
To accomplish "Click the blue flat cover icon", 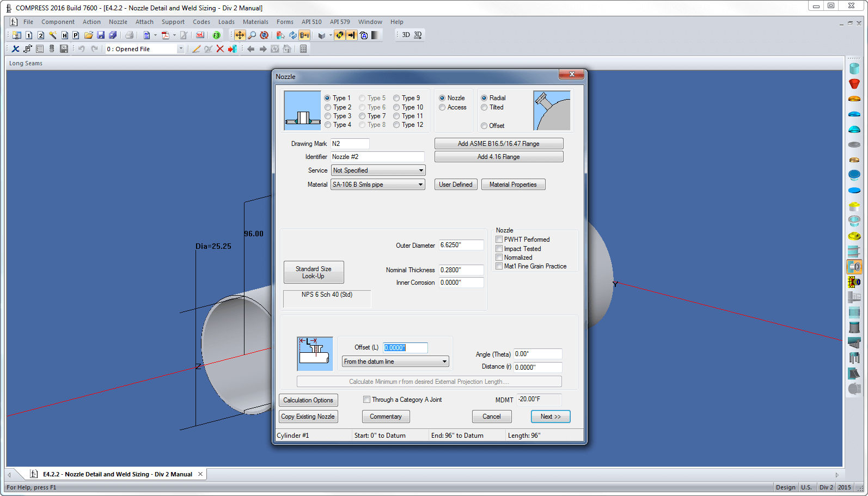I will 854,191.
